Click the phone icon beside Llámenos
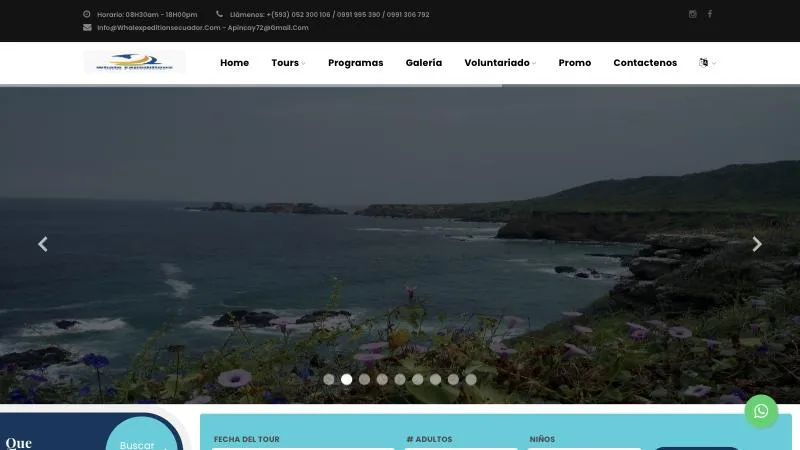800x450 pixels. pos(219,14)
